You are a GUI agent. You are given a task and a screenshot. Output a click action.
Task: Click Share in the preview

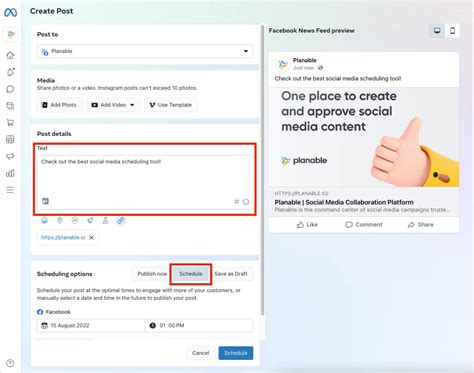(x=421, y=225)
